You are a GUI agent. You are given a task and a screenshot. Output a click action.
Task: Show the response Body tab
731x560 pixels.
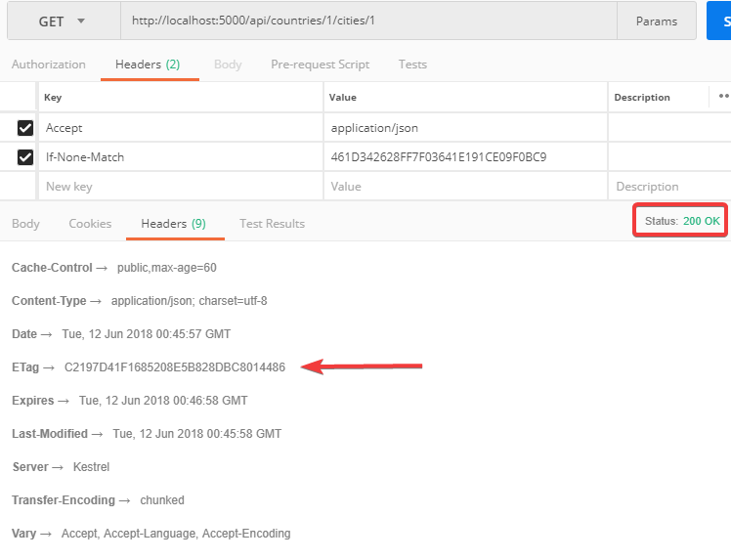click(x=26, y=224)
